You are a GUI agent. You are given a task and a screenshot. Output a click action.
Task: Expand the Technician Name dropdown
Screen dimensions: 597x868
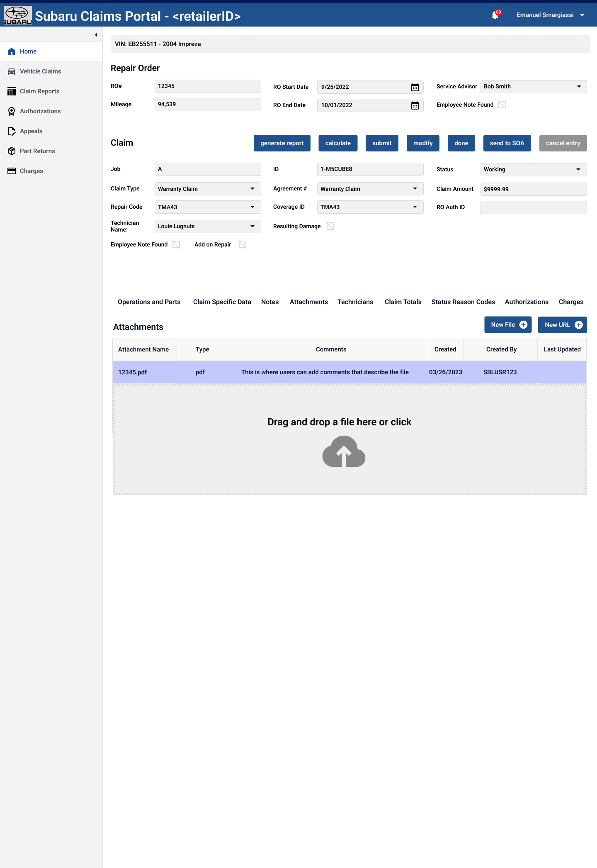pos(252,227)
